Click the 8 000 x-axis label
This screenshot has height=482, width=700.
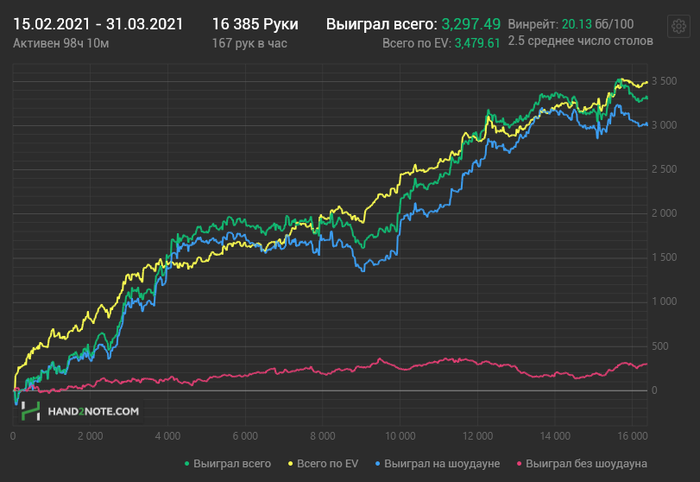323,436
